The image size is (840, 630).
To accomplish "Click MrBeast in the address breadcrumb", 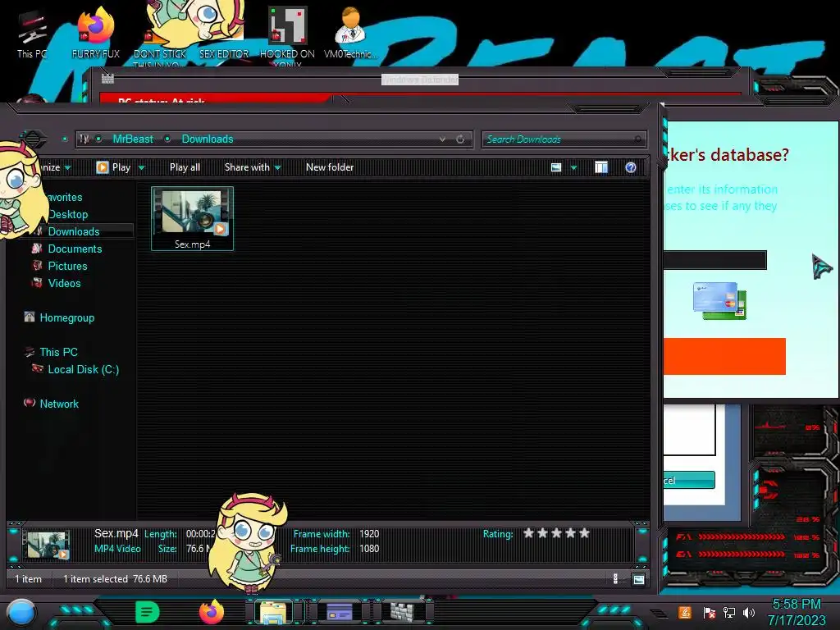I will click(x=133, y=139).
